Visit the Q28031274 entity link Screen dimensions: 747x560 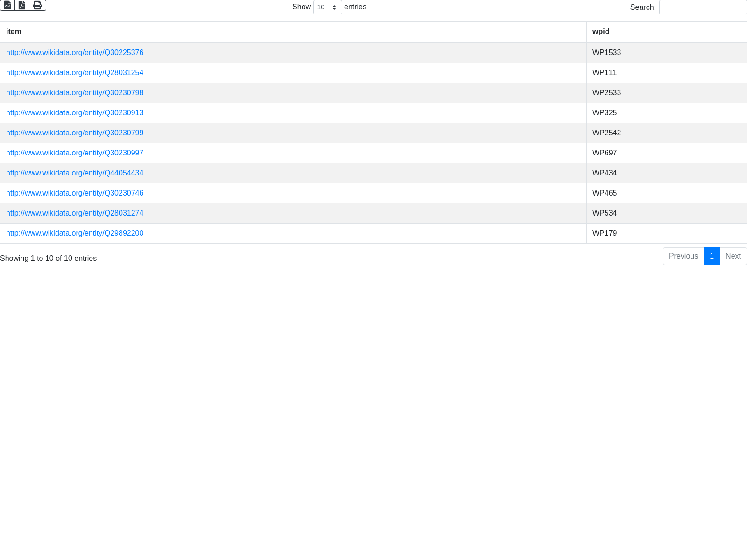point(75,213)
